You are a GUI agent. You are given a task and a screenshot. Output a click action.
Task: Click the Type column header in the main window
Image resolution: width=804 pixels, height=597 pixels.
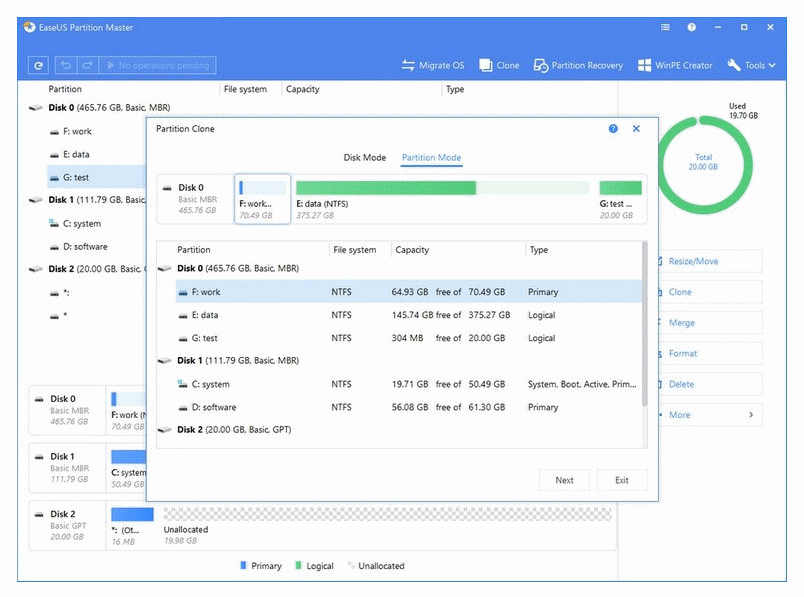(x=455, y=89)
